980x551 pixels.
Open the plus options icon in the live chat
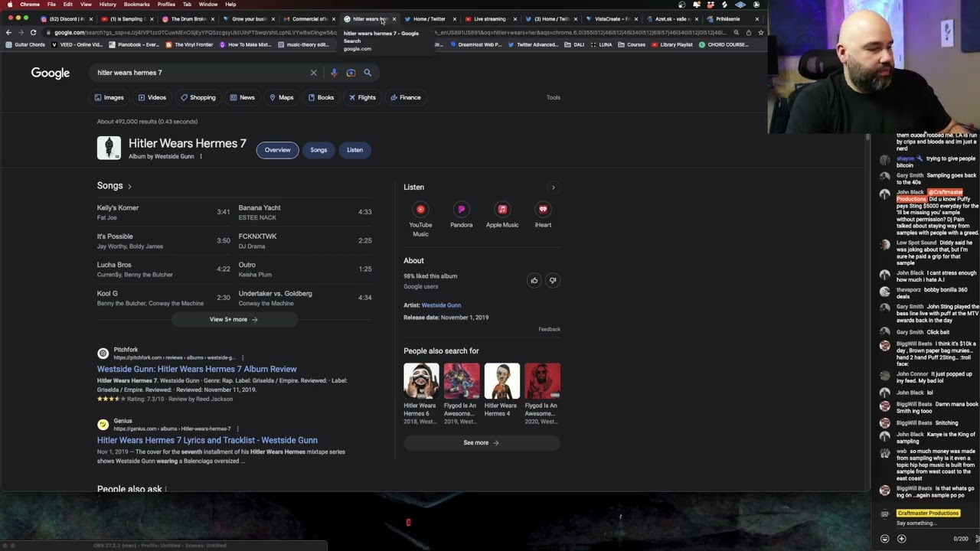901,539
